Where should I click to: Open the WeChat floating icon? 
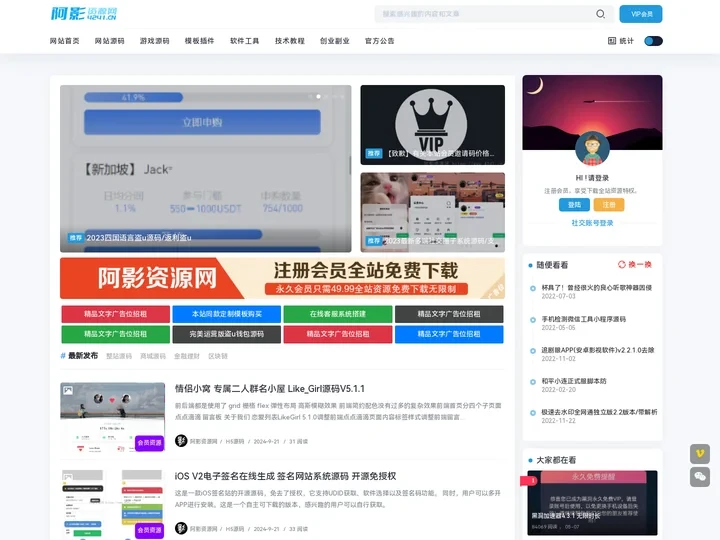tap(700, 477)
